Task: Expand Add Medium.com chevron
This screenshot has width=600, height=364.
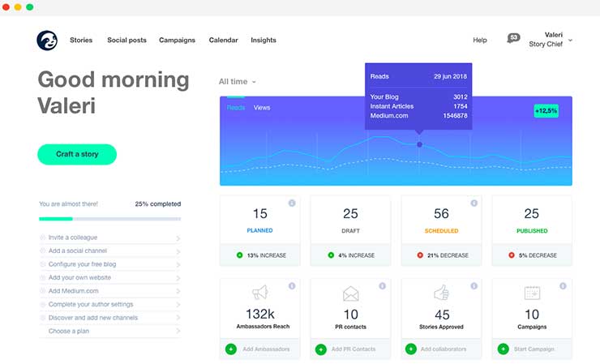Action: (178, 291)
